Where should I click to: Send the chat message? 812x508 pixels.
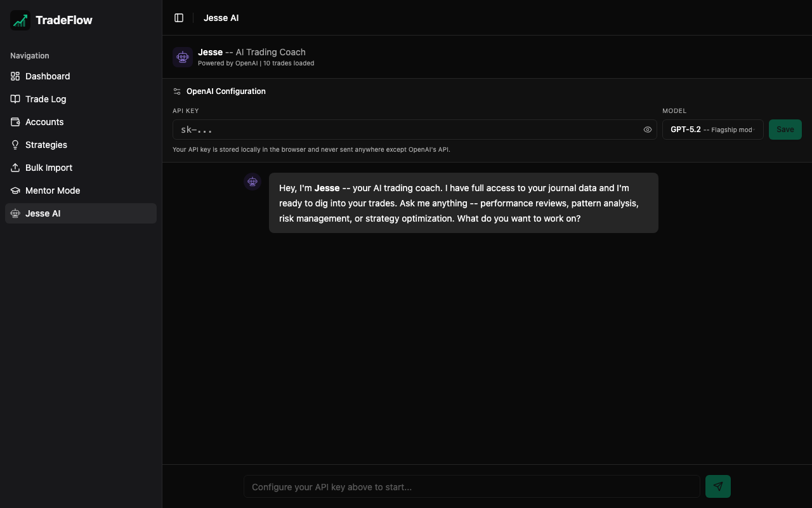click(717, 486)
